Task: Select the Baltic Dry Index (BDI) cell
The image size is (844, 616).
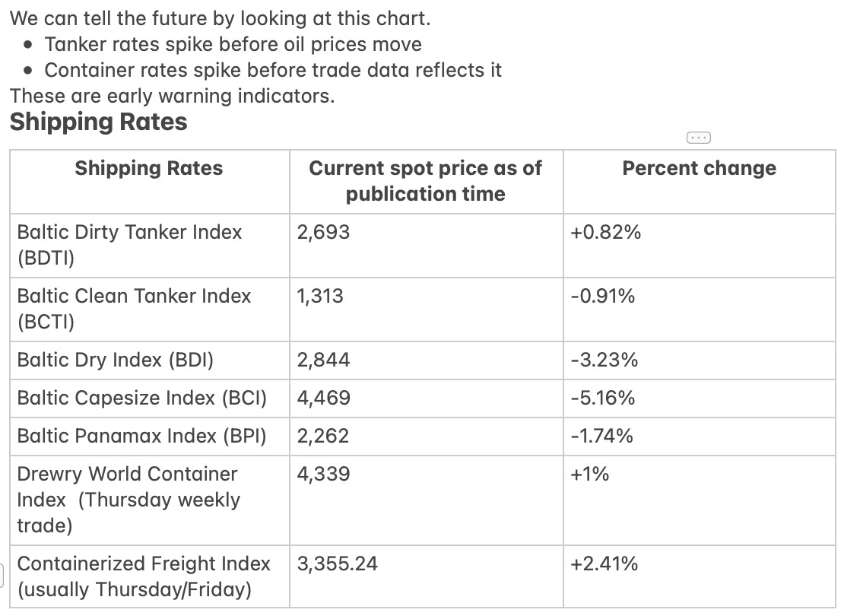Action: 150,360
